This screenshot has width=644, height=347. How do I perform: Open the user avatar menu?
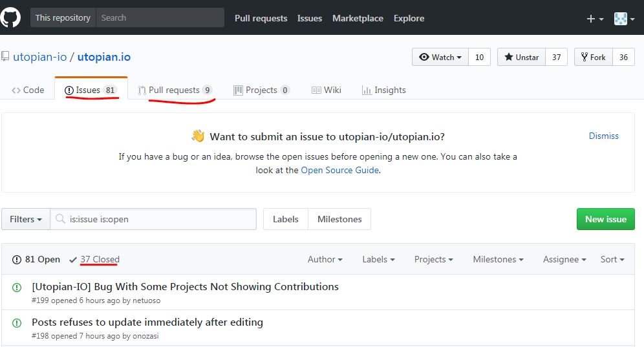624,19
